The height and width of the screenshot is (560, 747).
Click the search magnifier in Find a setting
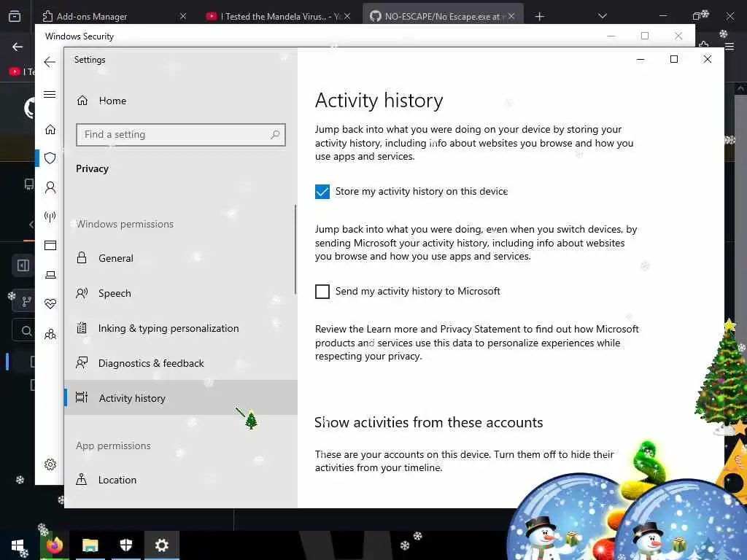click(x=275, y=135)
